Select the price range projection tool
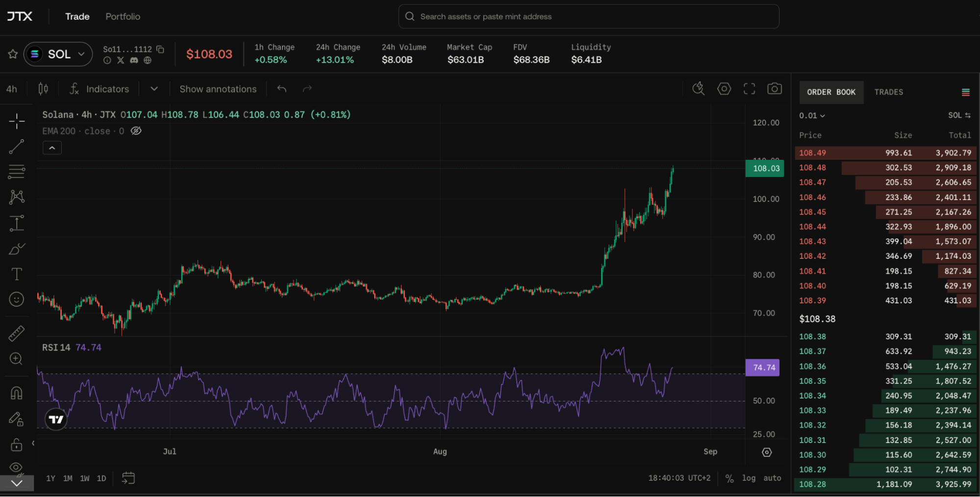980x497 pixels. point(17,223)
